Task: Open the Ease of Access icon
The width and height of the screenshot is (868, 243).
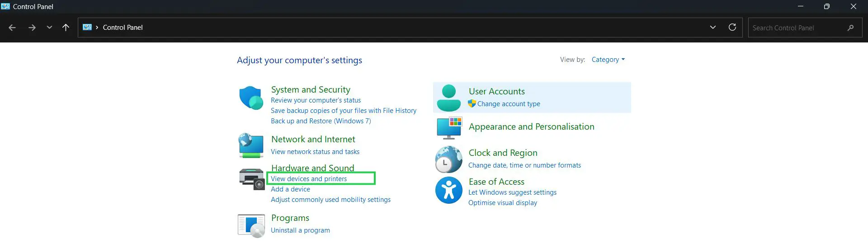Action: point(448,190)
